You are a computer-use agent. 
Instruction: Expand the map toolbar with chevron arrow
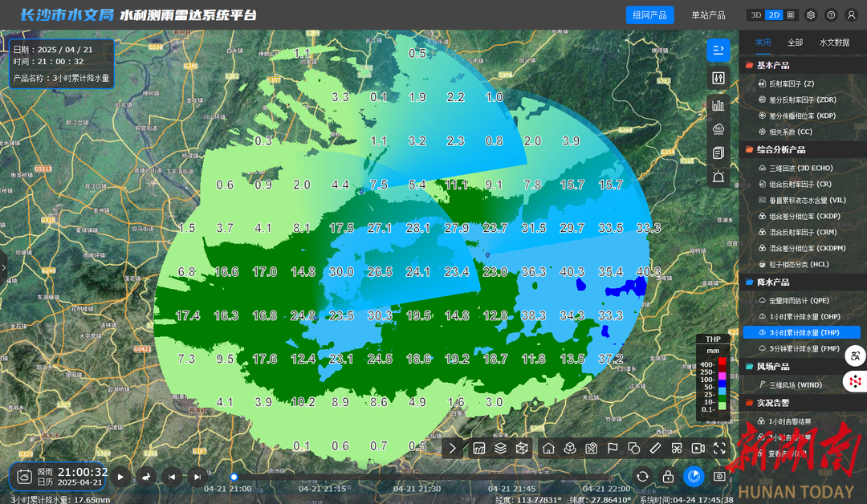[x=453, y=448]
